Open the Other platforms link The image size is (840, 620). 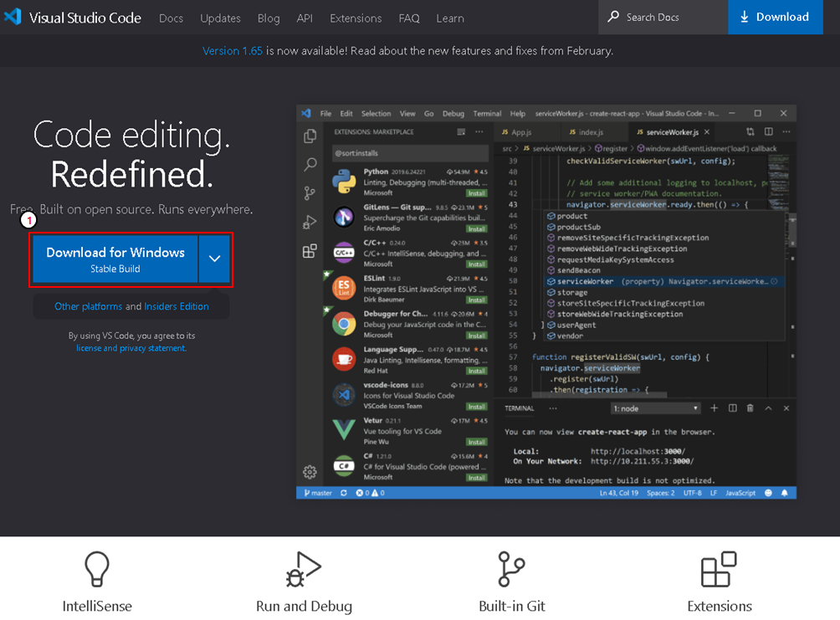pos(89,306)
